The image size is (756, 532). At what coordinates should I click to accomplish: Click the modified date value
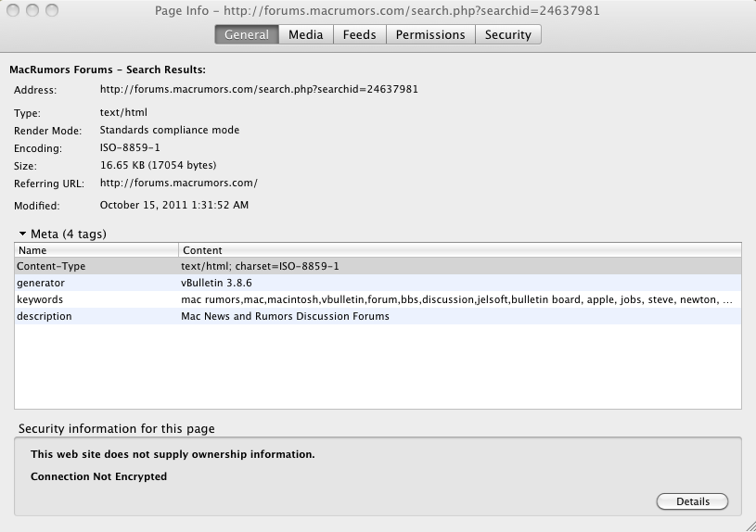tap(174, 205)
